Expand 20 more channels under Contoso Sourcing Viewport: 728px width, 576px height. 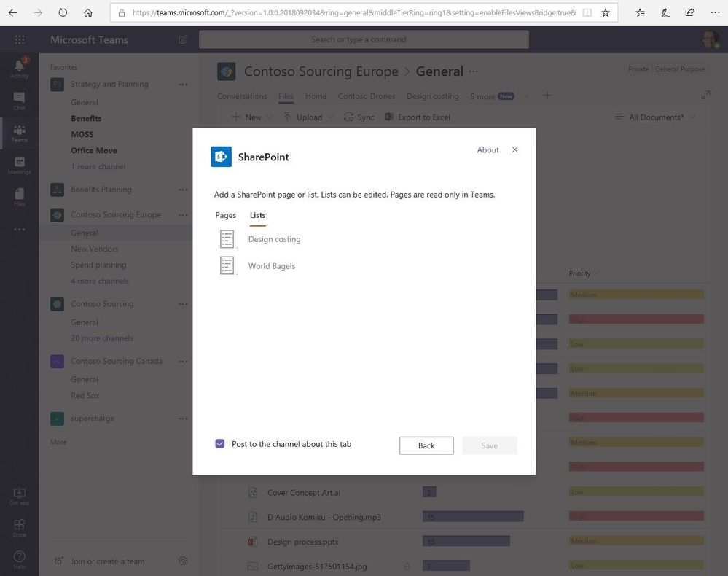[x=102, y=338]
